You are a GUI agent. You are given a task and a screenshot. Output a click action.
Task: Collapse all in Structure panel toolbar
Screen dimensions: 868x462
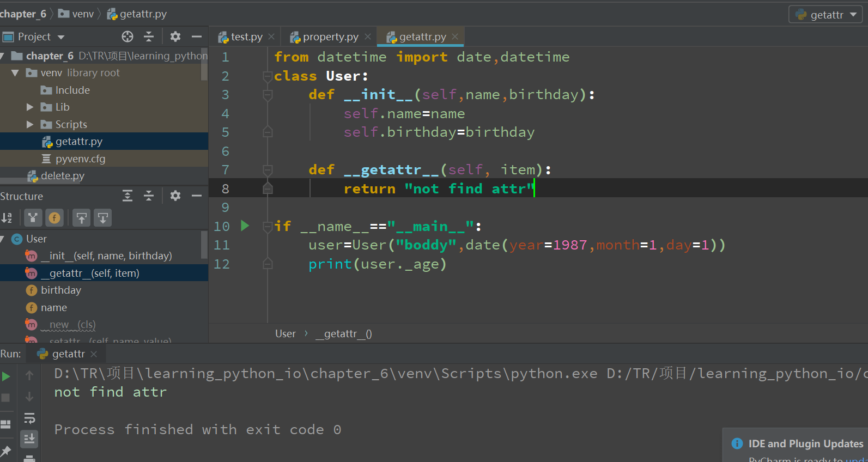tap(149, 196)
